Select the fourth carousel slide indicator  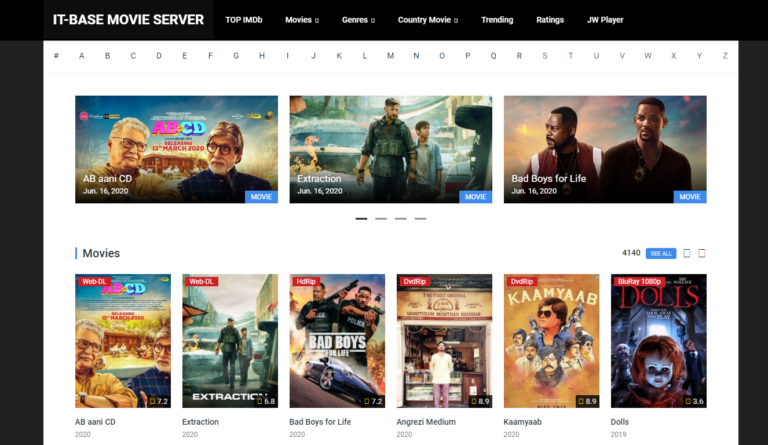[420, 219]
